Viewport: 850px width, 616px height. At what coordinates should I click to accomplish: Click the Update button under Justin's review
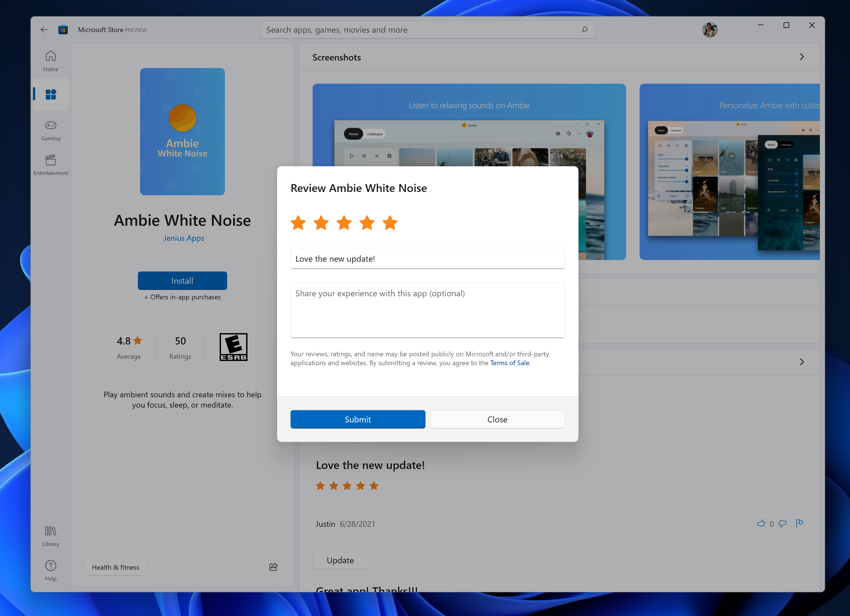tap(340, 560)
